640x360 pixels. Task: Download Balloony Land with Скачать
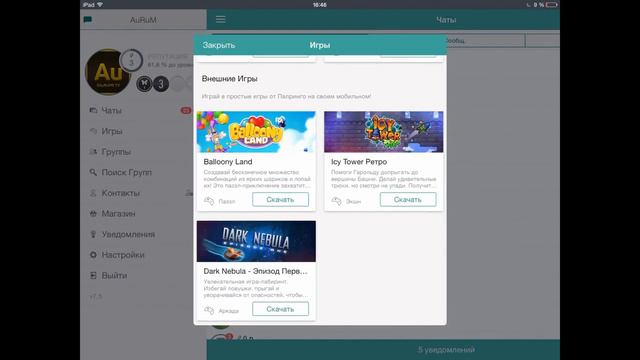click(x=280, y=200)
